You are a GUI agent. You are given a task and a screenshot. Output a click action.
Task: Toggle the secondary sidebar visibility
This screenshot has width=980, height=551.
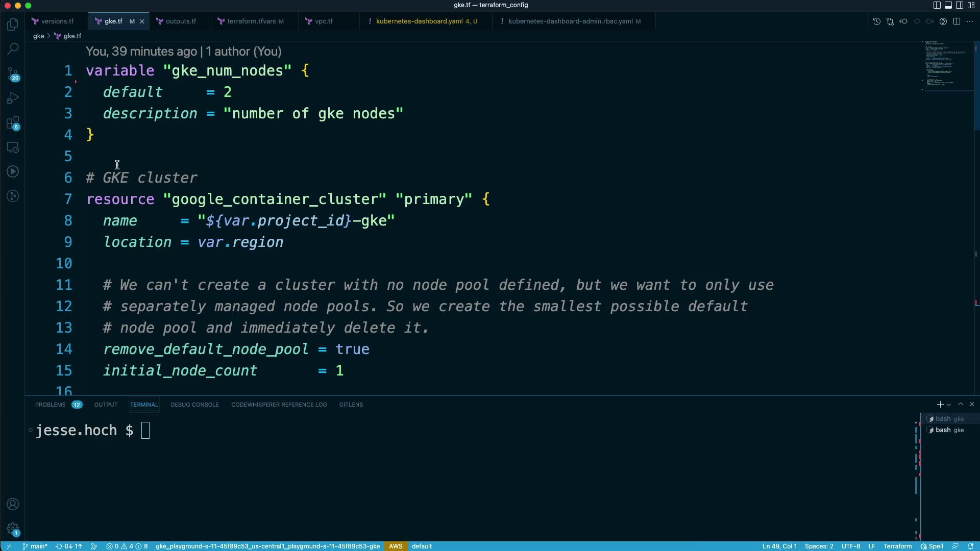tap(959, 5)
